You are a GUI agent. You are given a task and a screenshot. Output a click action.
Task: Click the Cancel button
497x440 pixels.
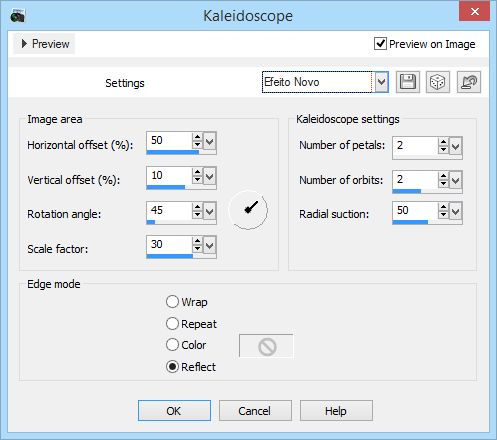255,411
